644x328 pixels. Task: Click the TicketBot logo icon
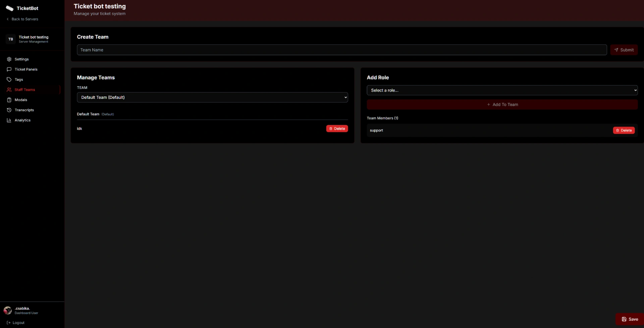pyautogui.click(x=9, y=8)
